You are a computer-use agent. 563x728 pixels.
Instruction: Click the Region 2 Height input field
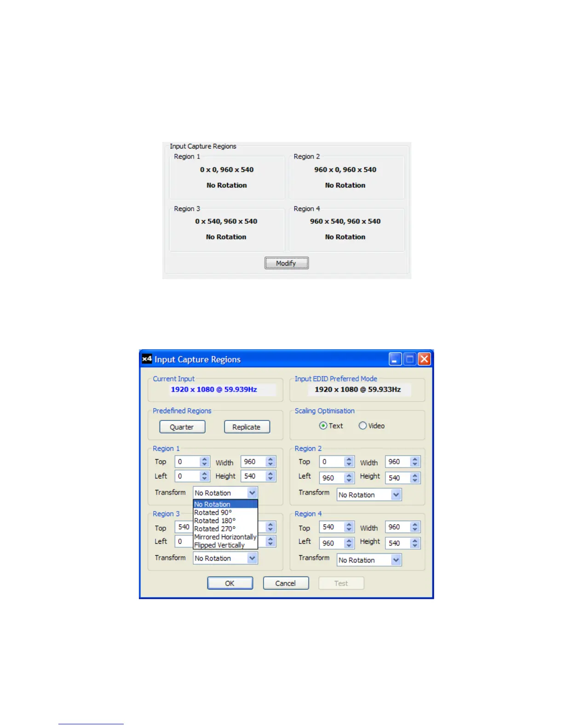click(398, 478)
